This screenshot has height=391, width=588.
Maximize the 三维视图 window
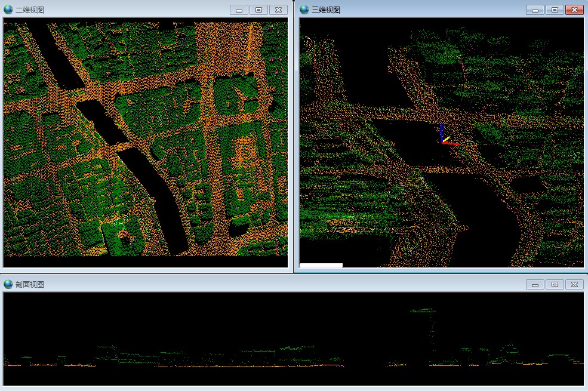pos(555,10)
